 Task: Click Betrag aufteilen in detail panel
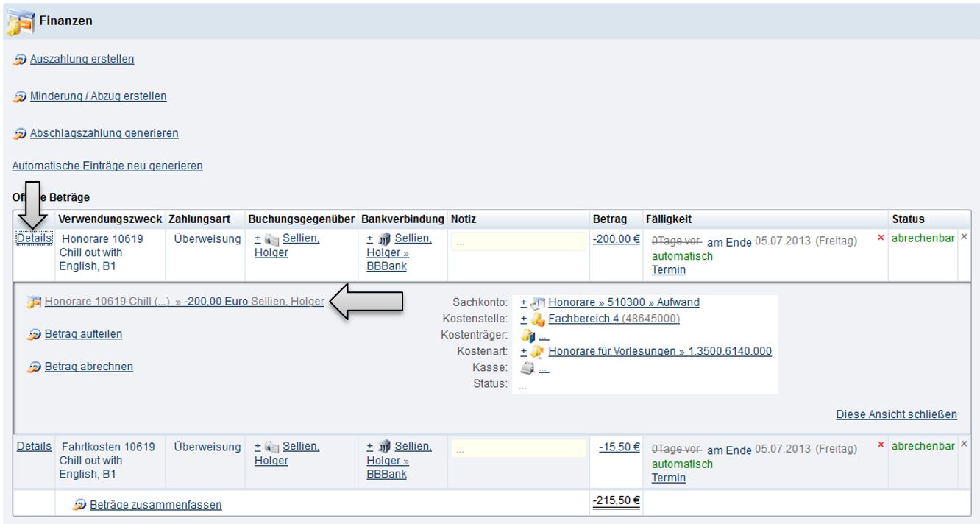(83, 334)
